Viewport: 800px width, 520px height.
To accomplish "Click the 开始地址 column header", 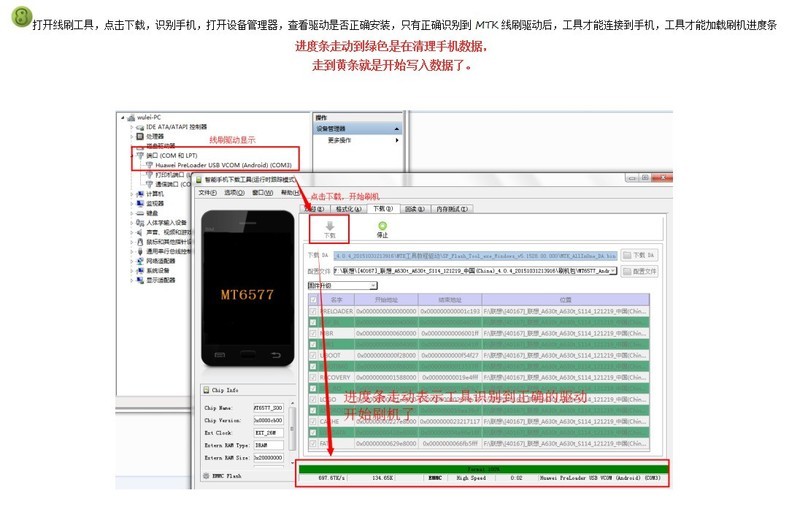I will [386, 300].
